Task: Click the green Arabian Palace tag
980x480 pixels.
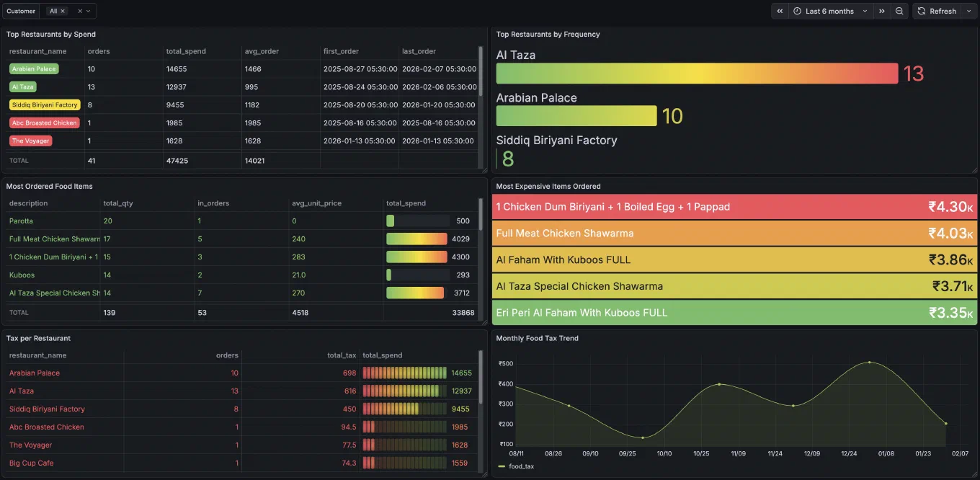Action: click(34, 69)
